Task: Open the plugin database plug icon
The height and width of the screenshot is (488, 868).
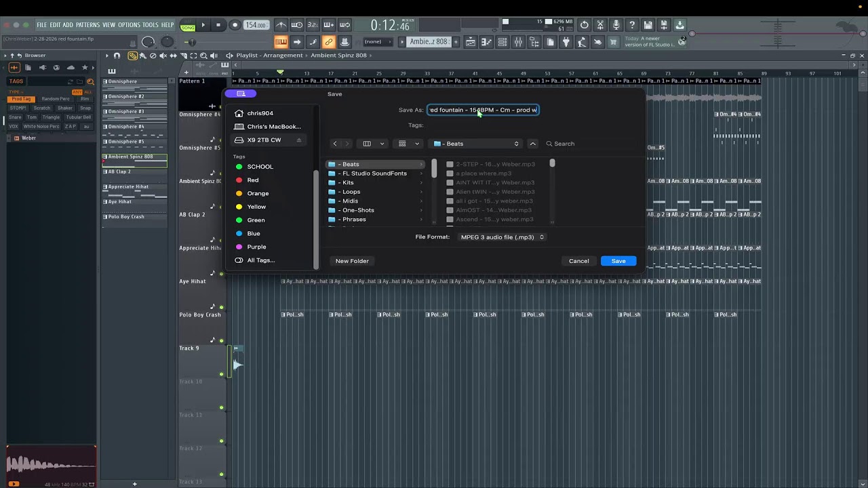Action: coord(566,42)
